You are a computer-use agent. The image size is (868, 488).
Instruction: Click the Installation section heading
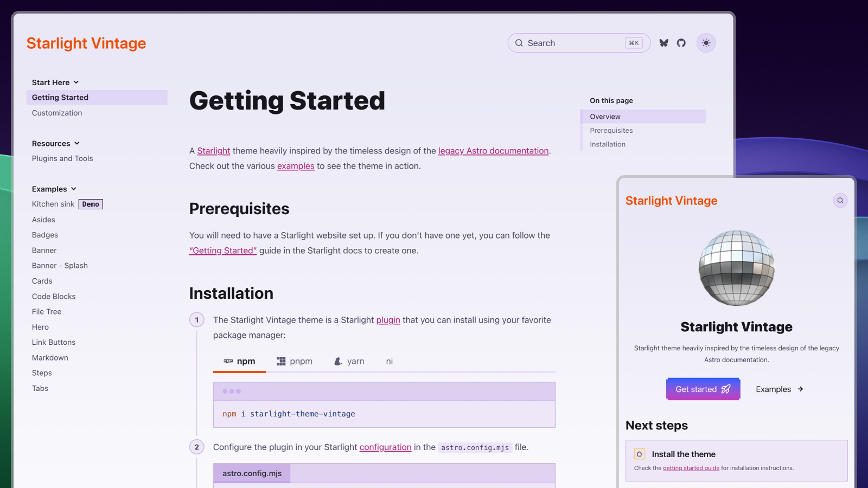coord(231,293)
